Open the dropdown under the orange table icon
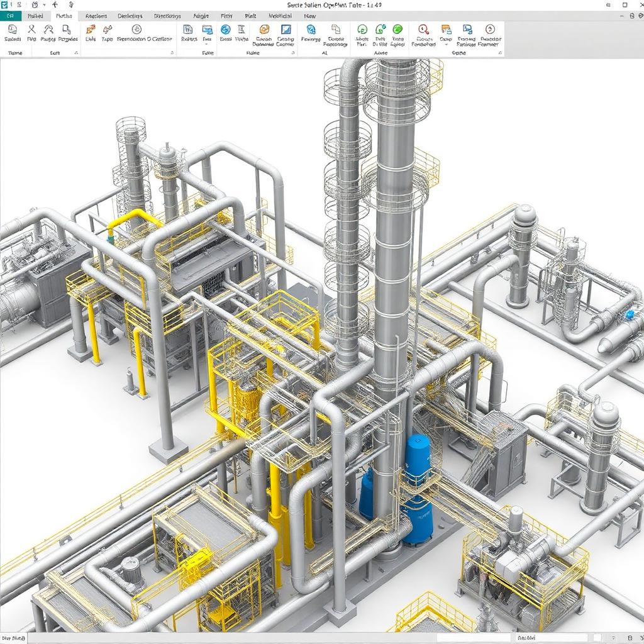 [x=446, y=44]
